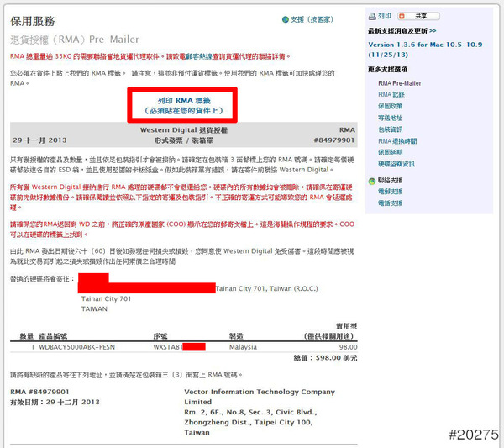The height and width of the screenshot is (448, 504).
Task: Click the 更多支援選項 sidebar heading
Action: tap(387, 70)
